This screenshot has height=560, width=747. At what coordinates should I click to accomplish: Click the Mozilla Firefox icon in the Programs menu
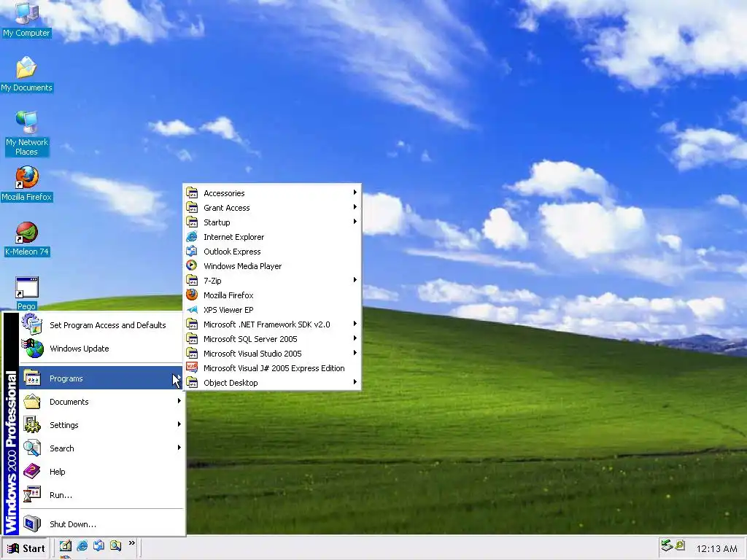pyautogui.click(x=192, y=295)
